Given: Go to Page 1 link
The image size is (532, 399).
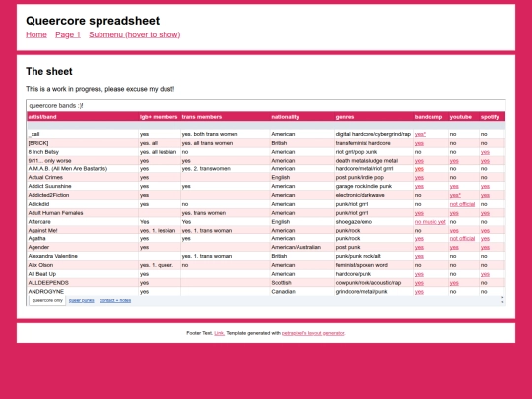Looking at the screenshot, I should [68, 34].
